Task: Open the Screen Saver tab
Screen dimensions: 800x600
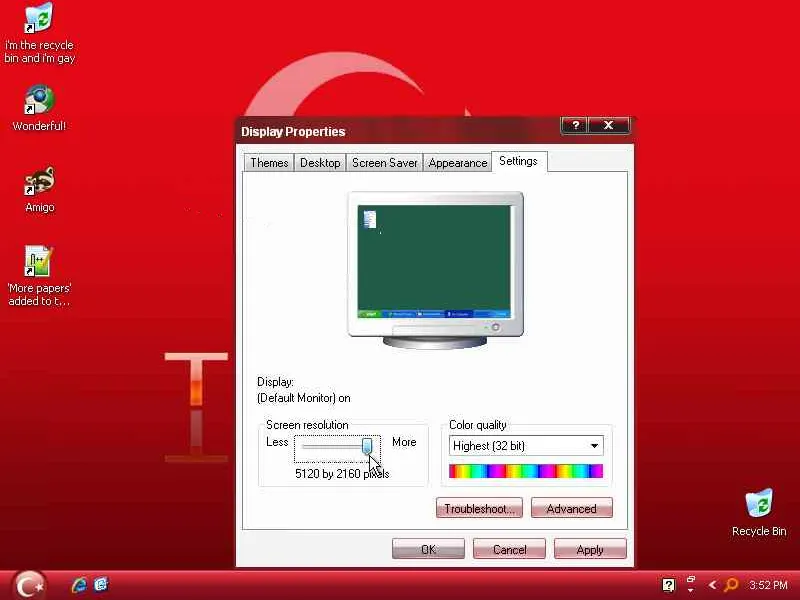Action: point(385,163)
